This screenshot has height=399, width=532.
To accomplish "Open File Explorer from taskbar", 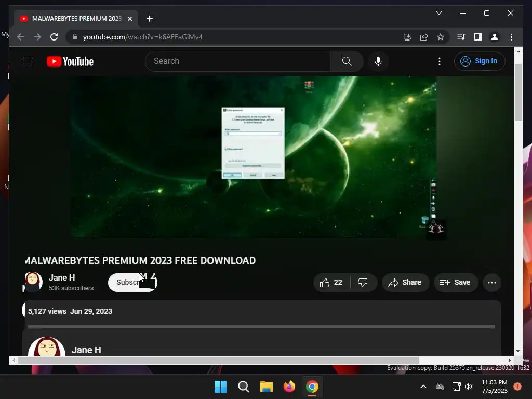I will 267,387.
